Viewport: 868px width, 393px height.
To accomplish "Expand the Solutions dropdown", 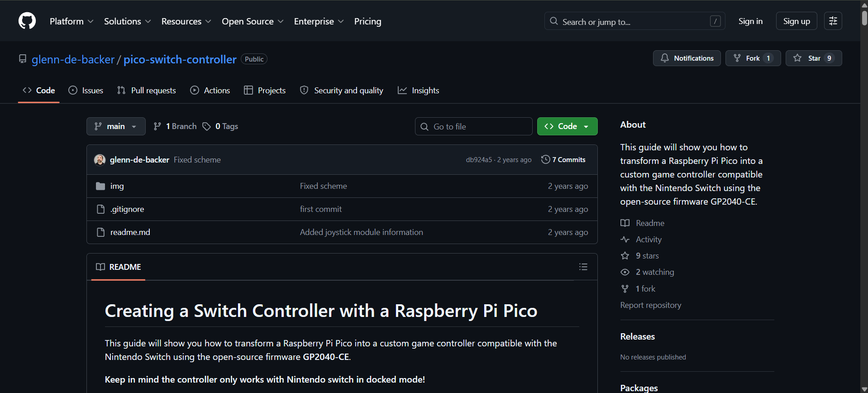I will pyautogui.click(x=127, y=21).
